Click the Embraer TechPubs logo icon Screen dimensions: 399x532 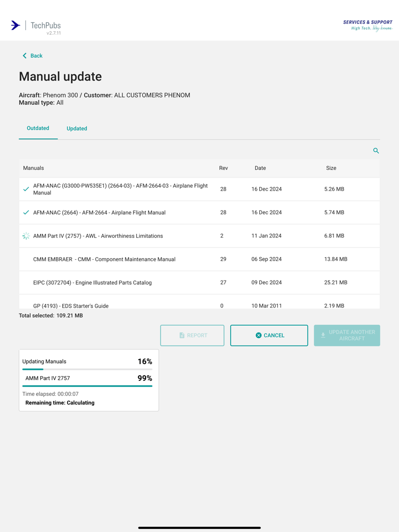point(16,25)
